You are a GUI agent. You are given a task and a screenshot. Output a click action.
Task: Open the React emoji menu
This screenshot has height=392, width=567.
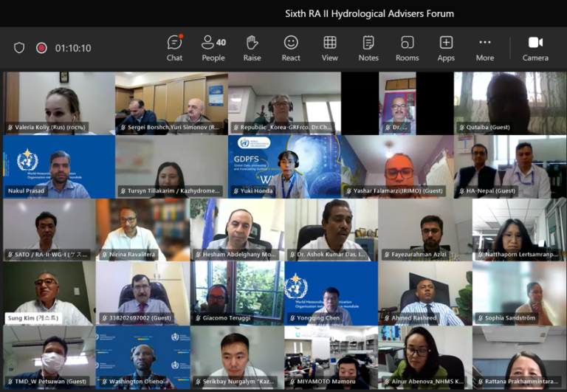291,48
